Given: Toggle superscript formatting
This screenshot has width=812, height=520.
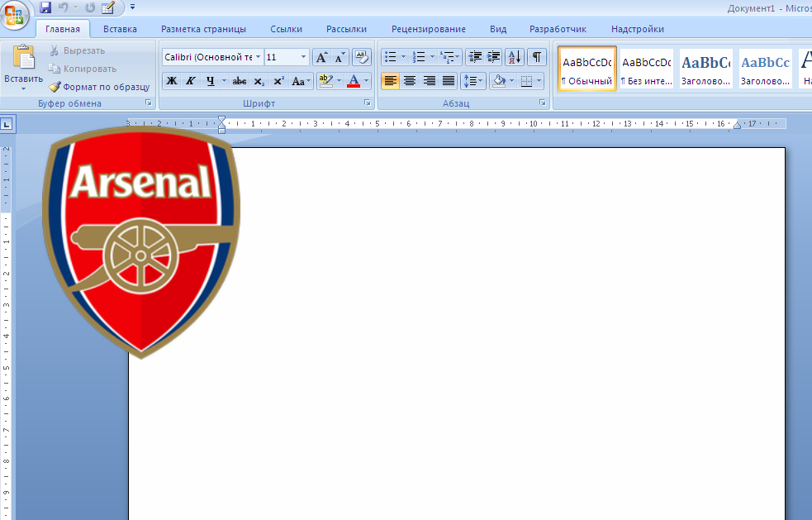Looking at the screenshot, I should click(278, 81).
